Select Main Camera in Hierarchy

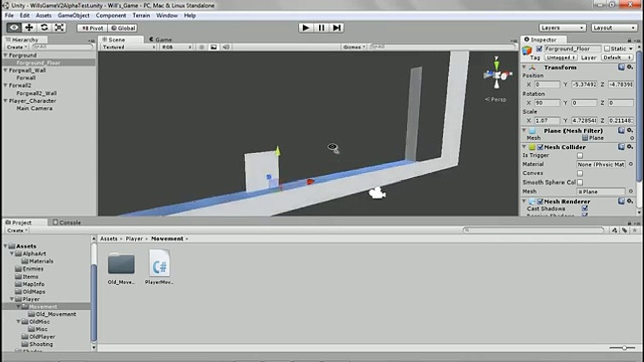[34, 108]
